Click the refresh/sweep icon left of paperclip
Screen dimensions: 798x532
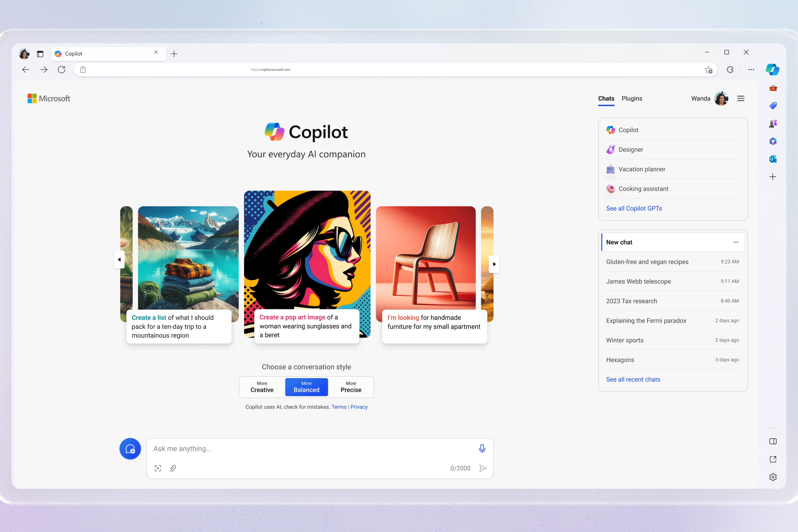[157, 469]
